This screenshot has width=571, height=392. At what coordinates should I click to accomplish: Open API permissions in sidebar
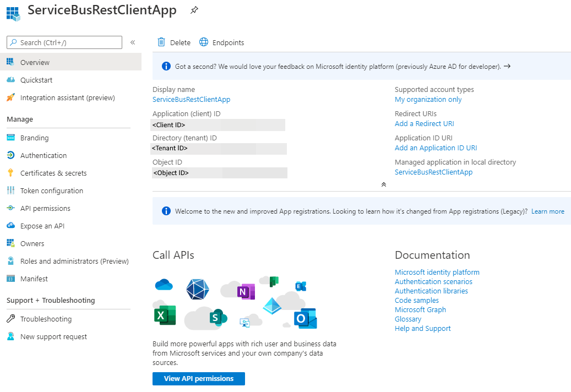tap(46, 208)
